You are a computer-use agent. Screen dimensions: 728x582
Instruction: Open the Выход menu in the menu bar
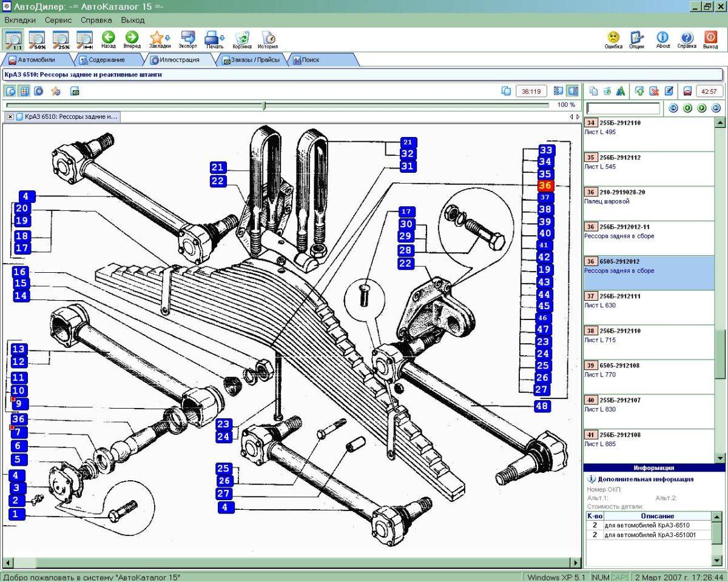coord(132,20)
